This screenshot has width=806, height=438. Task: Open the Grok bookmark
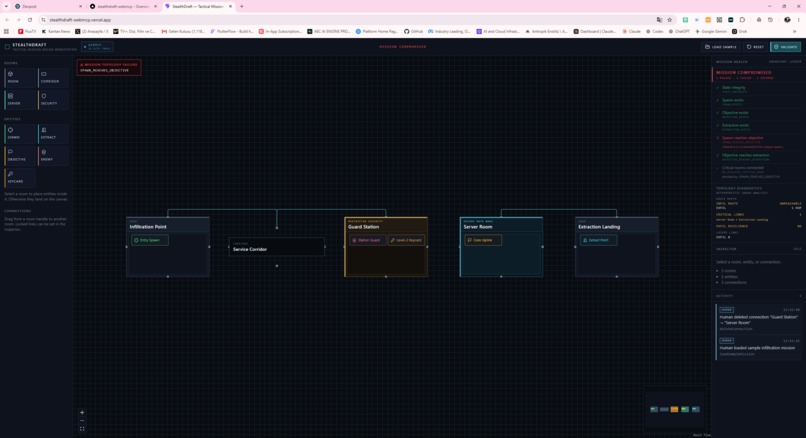coord(739,31)
